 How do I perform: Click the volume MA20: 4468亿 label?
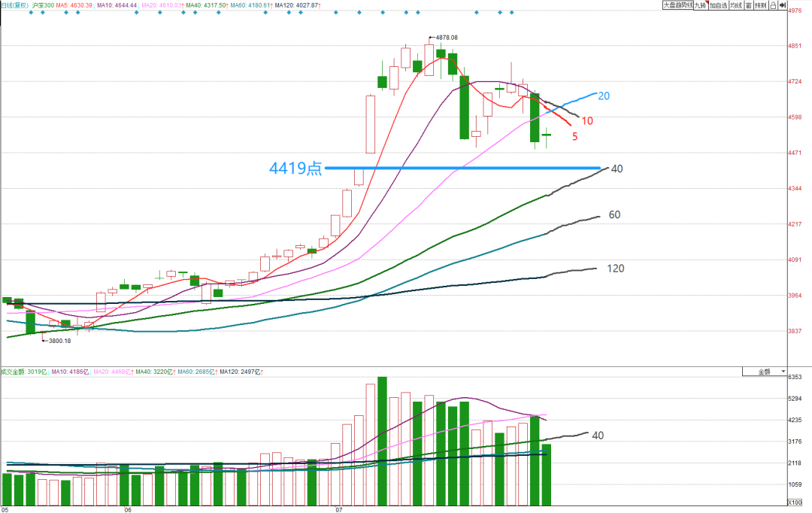pyautogui.click(x=112, y=372)
